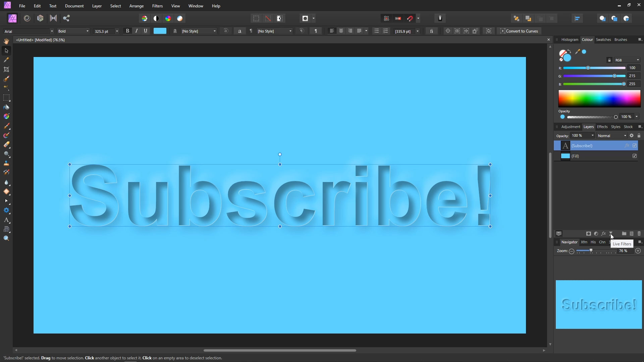The width and height of the screenshot is (644, 362).
Task: Select the Mesh Warp tool
Action: point(6,230)
